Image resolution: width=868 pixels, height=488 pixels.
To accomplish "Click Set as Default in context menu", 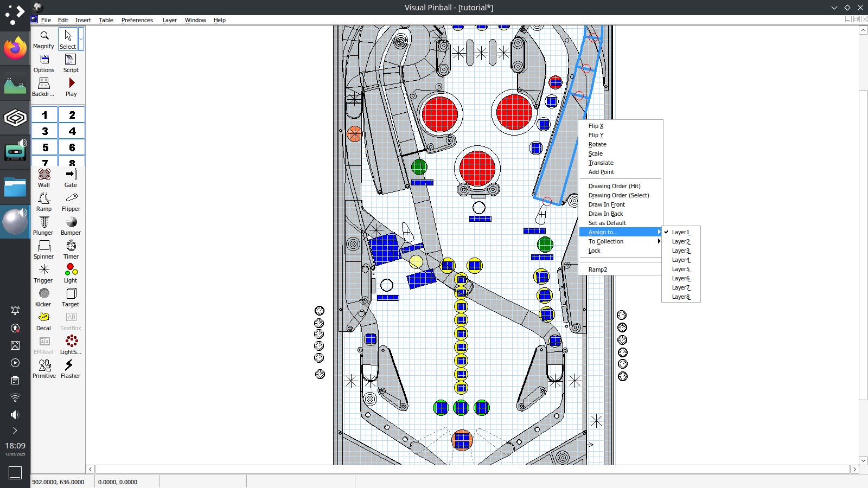I will pyautogui.click(x=621, y=223).
